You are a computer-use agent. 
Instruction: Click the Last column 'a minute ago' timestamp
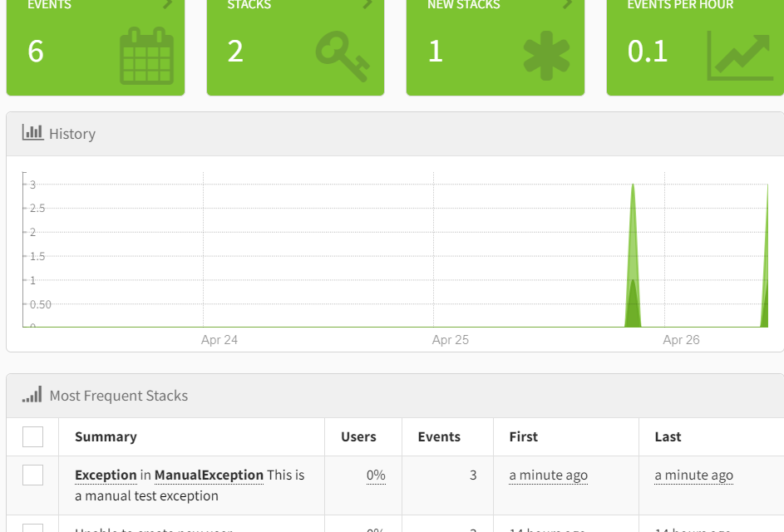pyautogui.click(x=693, y=475)
